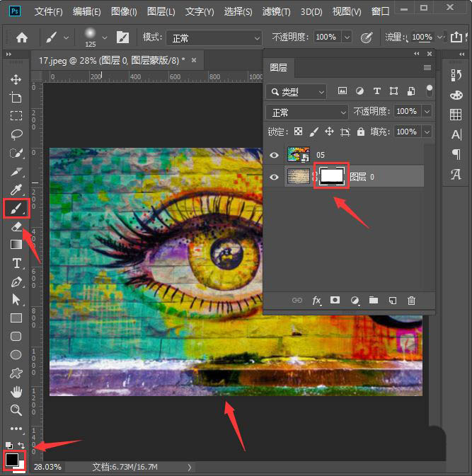This screenshot has height=476, width=472.
Task: Toggle smart object layer filter
Action: (x=411, y=91)
